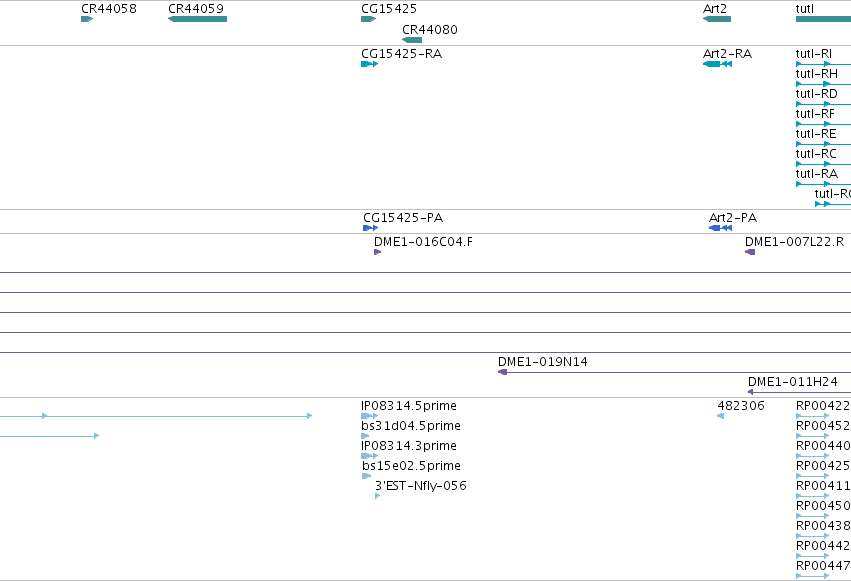Click the tutl-RC transcript label
Screen dimensions: 851x581
[816, 154]
